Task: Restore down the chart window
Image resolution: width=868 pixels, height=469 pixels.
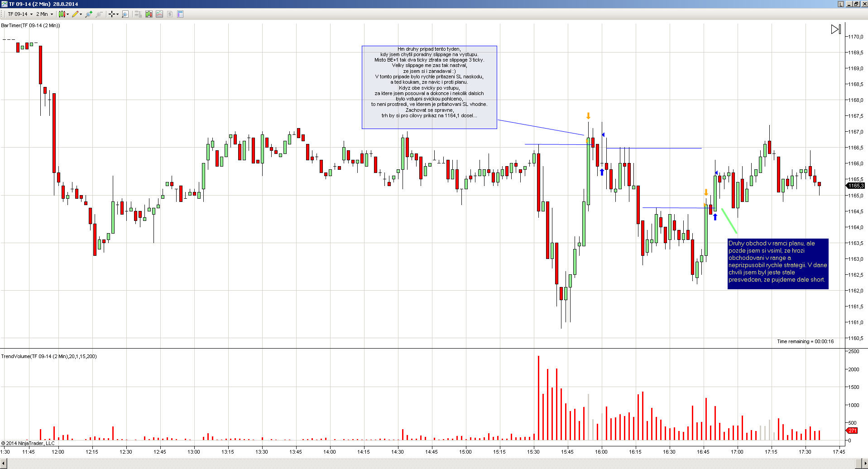Action: tap(856, 4)
